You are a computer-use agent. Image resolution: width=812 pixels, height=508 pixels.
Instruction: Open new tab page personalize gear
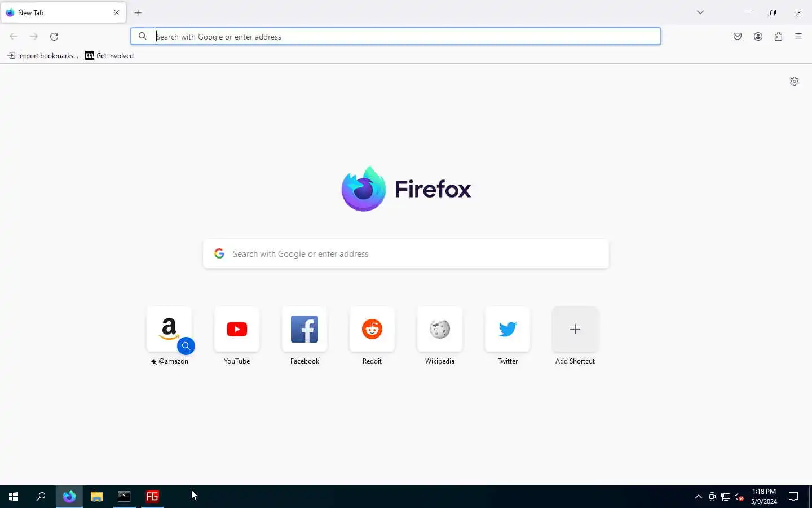click(x=795, y=81)
